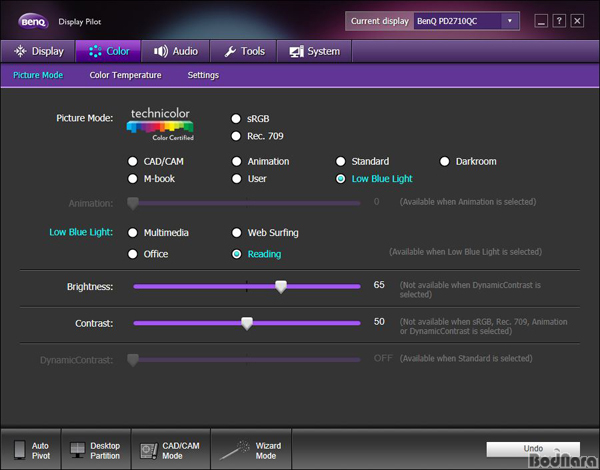Click the BenQ logo icon

[33, 21]
